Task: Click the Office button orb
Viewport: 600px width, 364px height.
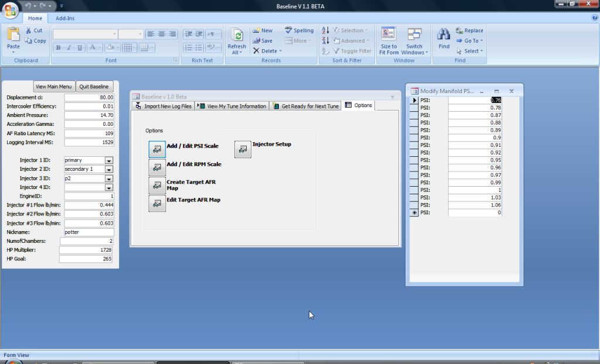Action: point(10,10)
